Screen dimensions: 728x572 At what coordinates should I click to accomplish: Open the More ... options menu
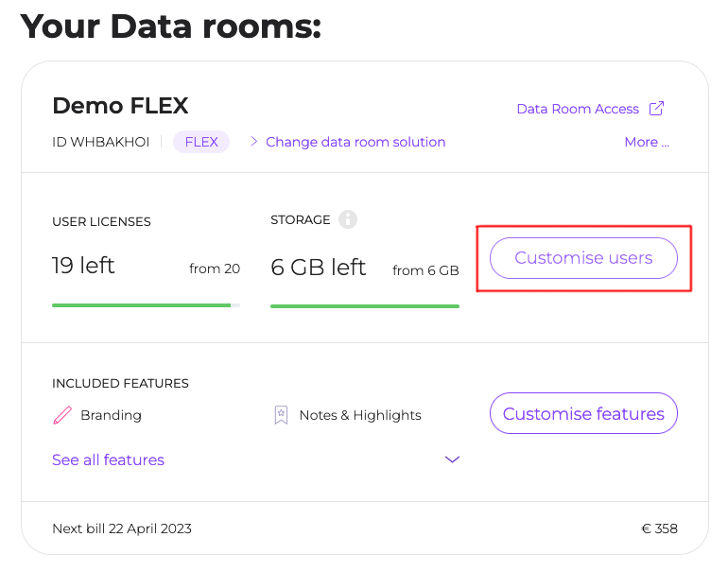647,142
